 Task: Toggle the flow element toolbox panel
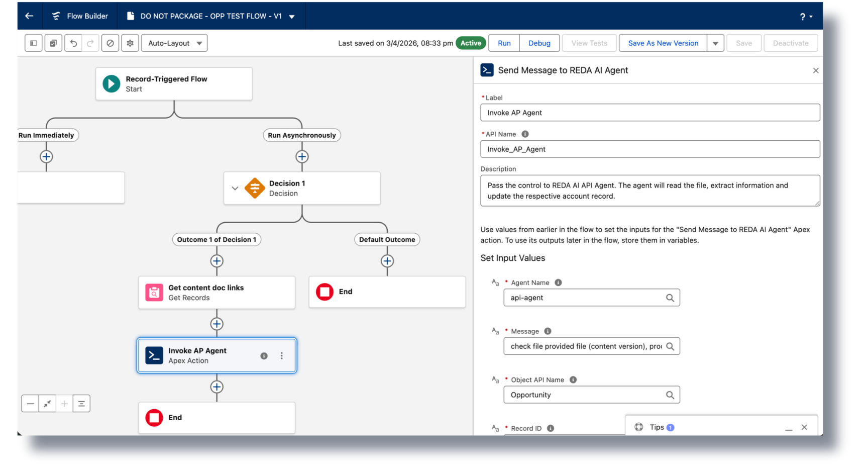click(33, 43)
